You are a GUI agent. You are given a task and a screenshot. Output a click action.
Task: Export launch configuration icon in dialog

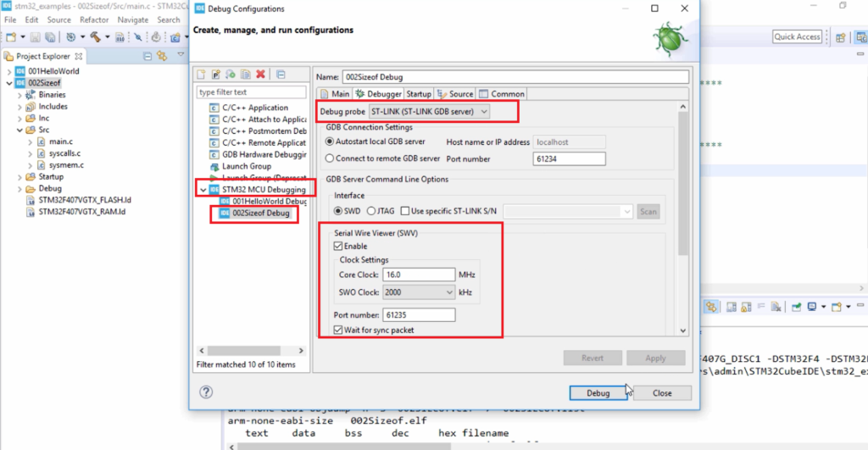coord(231,75)
